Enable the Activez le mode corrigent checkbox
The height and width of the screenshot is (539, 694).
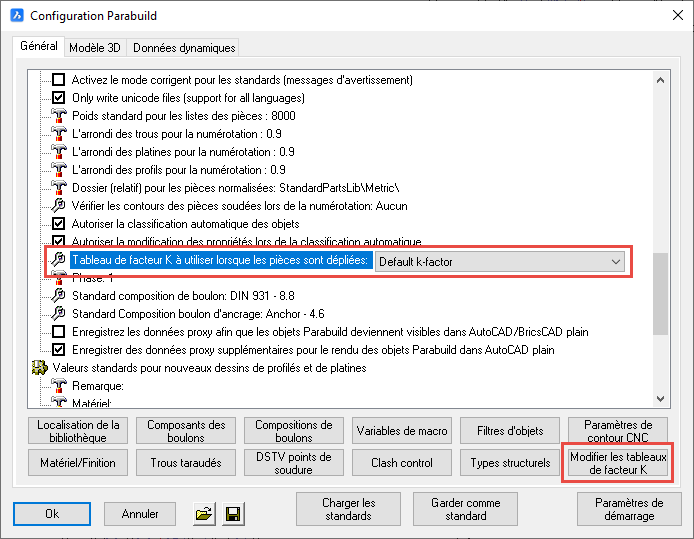click(58, 80)
